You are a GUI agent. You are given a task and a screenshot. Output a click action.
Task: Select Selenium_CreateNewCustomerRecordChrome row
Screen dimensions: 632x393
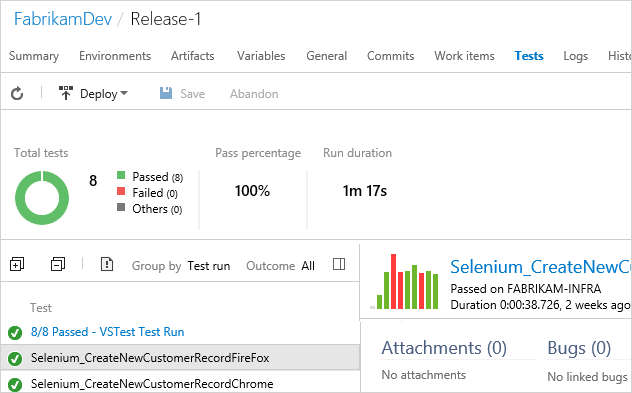tap(180, 383)
